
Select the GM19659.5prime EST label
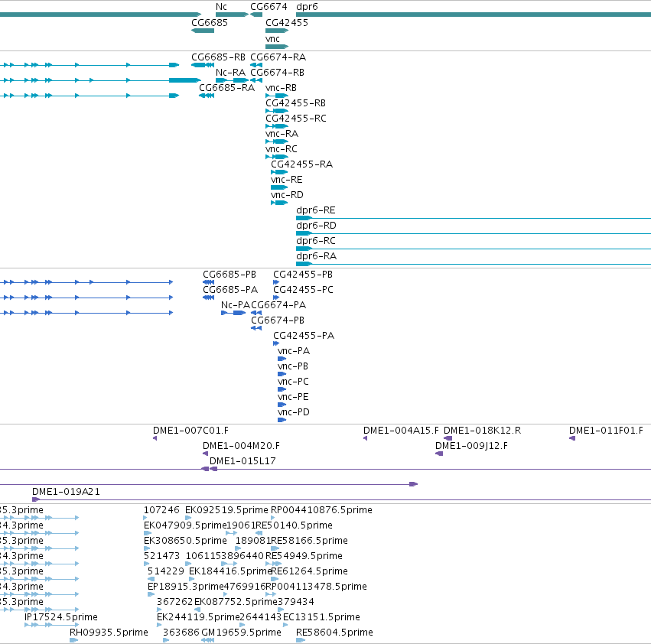coord(242,633)
